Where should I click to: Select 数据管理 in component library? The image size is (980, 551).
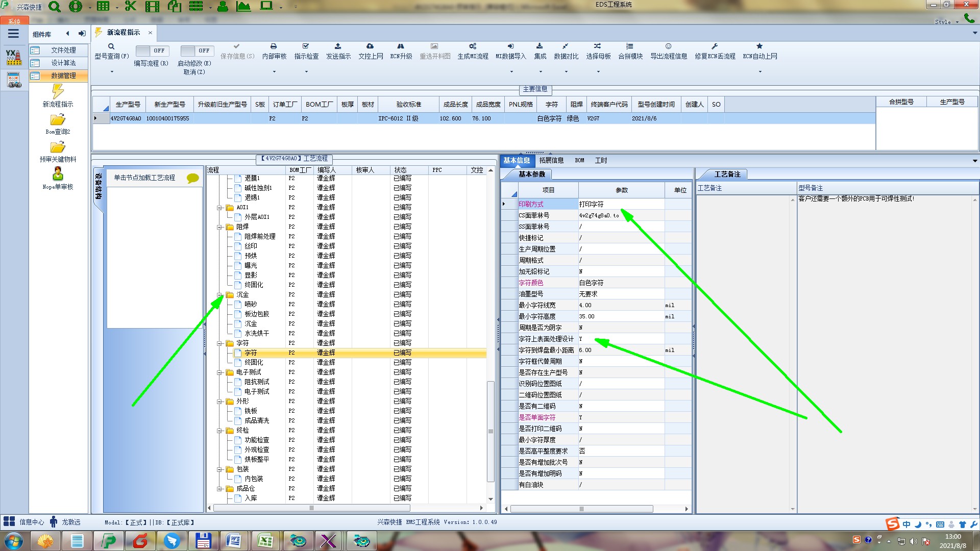63,76
